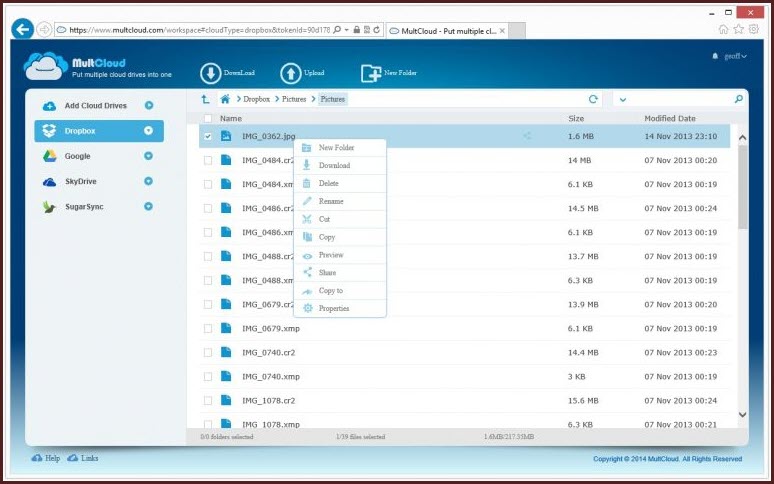Expand the SkyDrive drive arrow
The width and height of the screenshot is (774, 484).
(x=148, y=181)
